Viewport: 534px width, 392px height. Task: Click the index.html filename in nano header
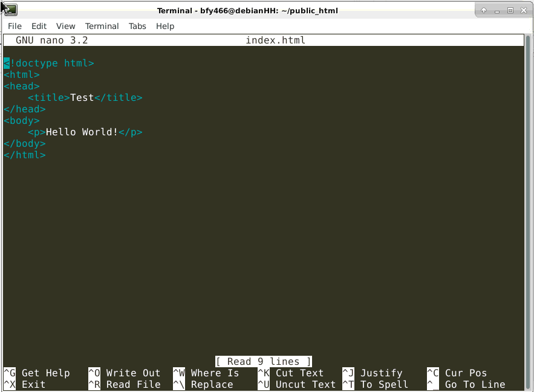tap(275, 40)
